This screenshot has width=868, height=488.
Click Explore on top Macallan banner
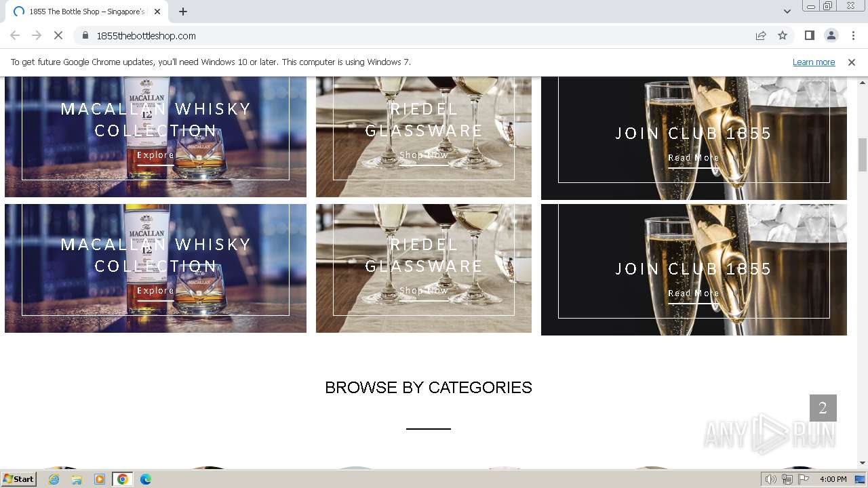(155, 156)
